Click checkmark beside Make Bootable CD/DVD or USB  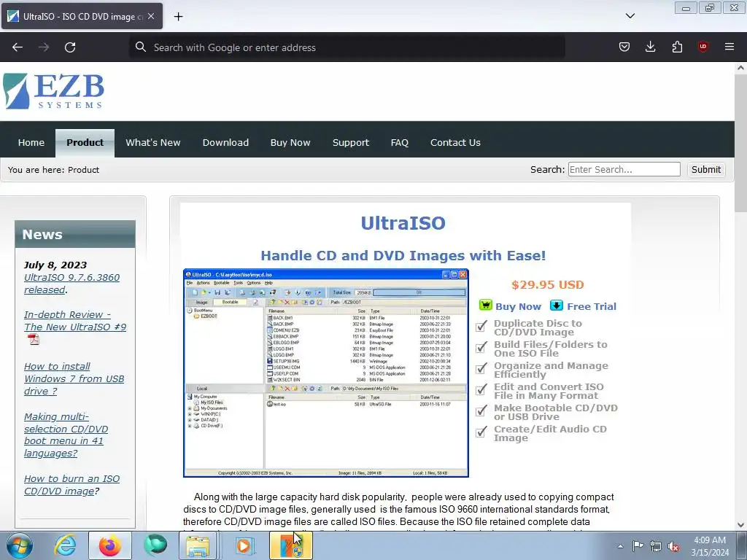[x=481, y=411]
